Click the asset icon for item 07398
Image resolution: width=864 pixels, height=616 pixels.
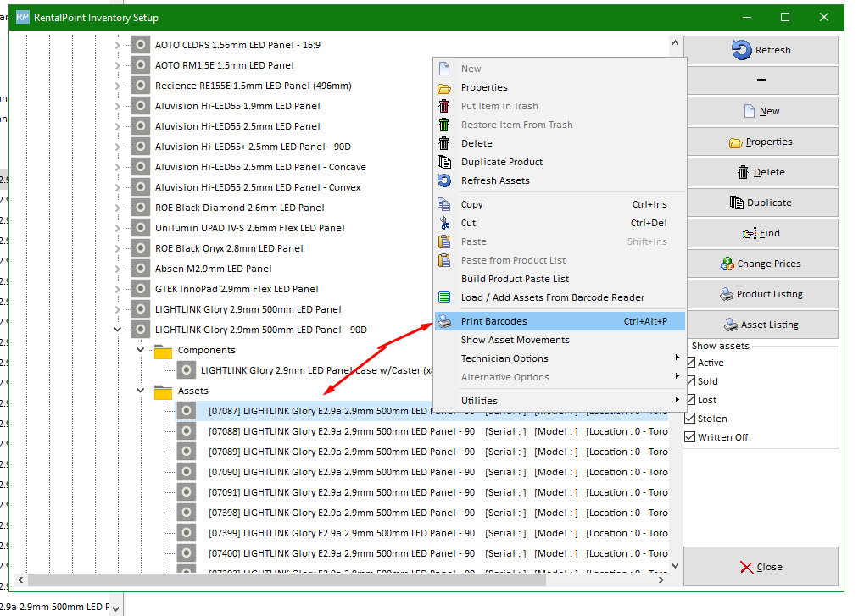(x=187, y=513)
